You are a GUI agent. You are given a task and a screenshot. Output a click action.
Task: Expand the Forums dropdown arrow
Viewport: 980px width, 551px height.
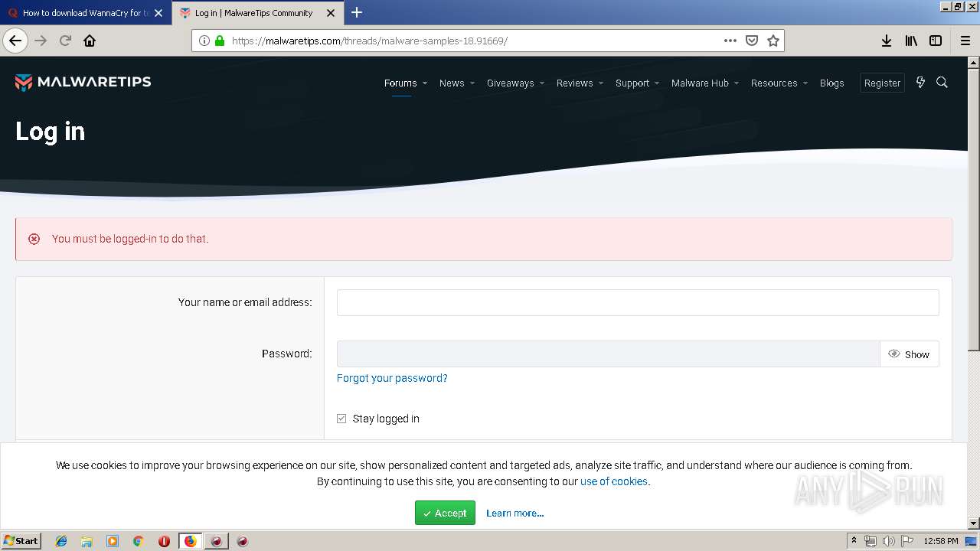(424, 83)
